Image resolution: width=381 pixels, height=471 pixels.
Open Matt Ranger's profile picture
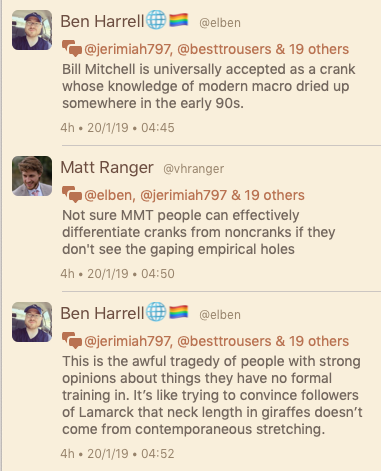(32, 176)
